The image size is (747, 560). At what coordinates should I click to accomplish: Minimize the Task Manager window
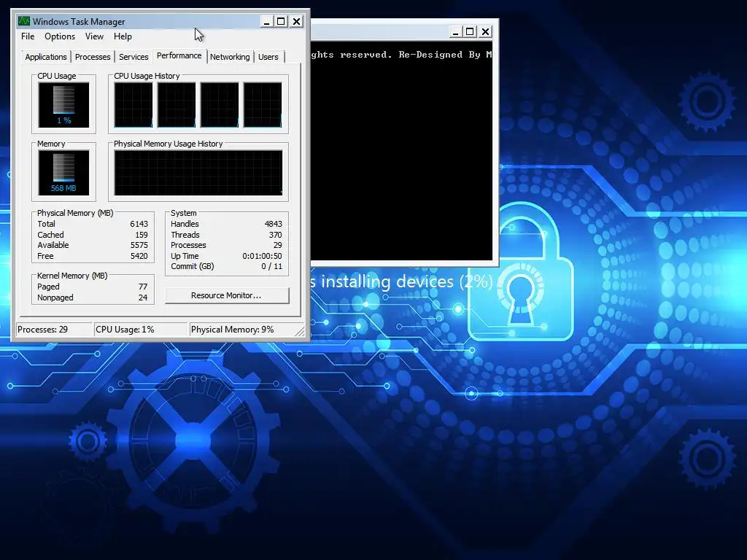click(x=267, y=21)
